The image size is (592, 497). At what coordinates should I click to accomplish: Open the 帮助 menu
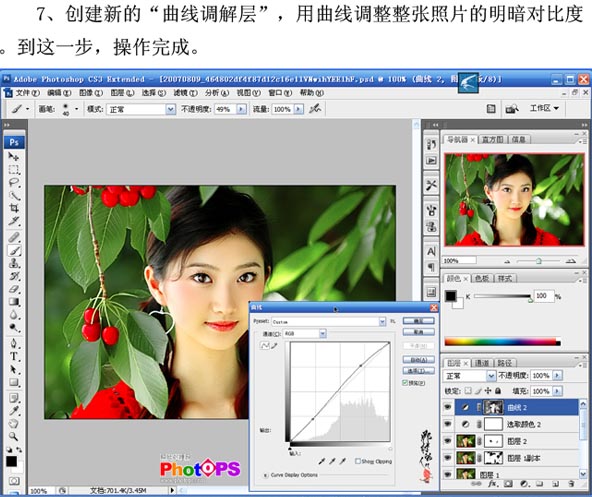311,93
